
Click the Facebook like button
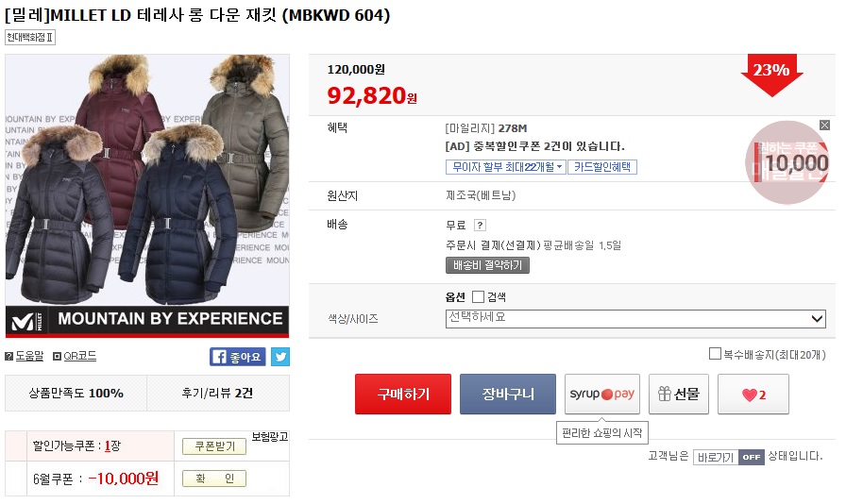pos(237,357)
